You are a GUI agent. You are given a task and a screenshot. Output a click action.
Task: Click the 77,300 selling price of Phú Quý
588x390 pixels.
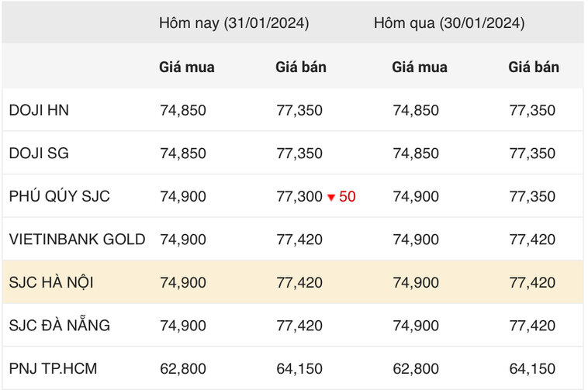tap(299, 196)
